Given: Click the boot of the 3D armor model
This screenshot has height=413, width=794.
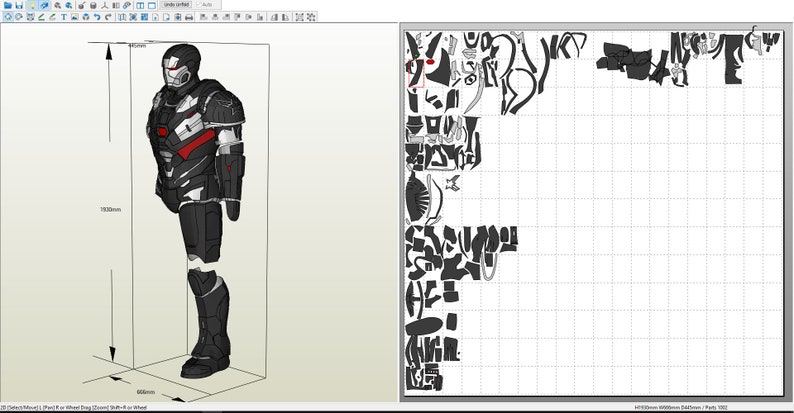Looking at the screenshot, I should pos(205,366).
